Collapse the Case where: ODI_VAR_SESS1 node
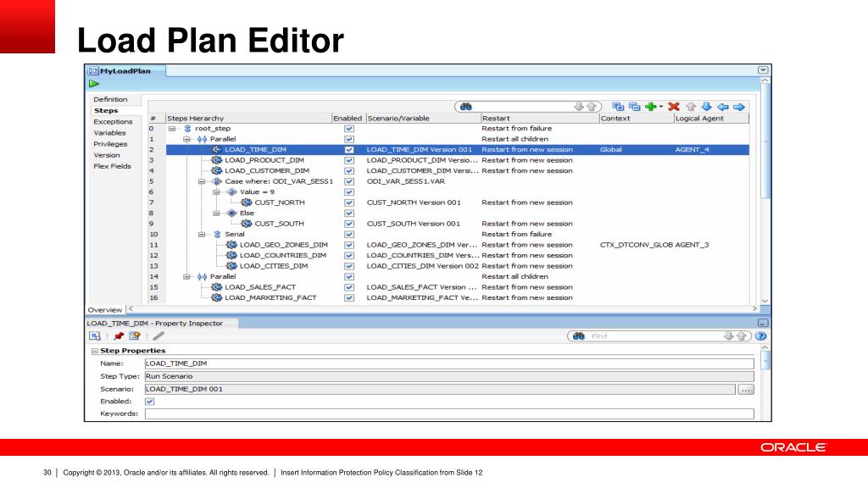868x488 pixels. [202, 181]
